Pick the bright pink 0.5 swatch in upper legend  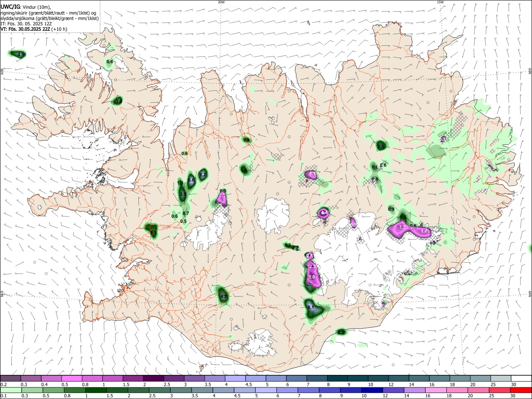tap(72, 378)
